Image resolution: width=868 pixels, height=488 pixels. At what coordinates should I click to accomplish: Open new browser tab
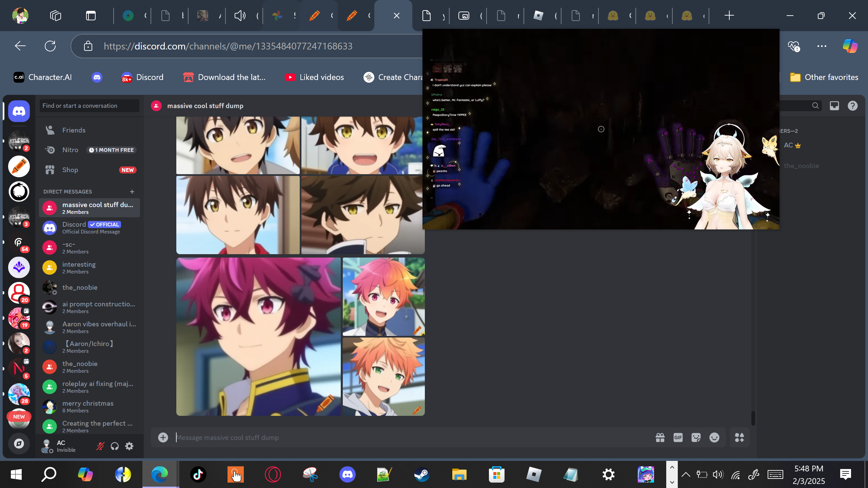coord(729,16)
